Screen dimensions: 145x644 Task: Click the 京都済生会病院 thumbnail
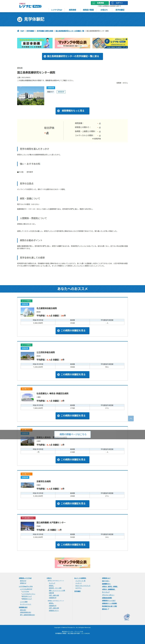pos(27,485)
